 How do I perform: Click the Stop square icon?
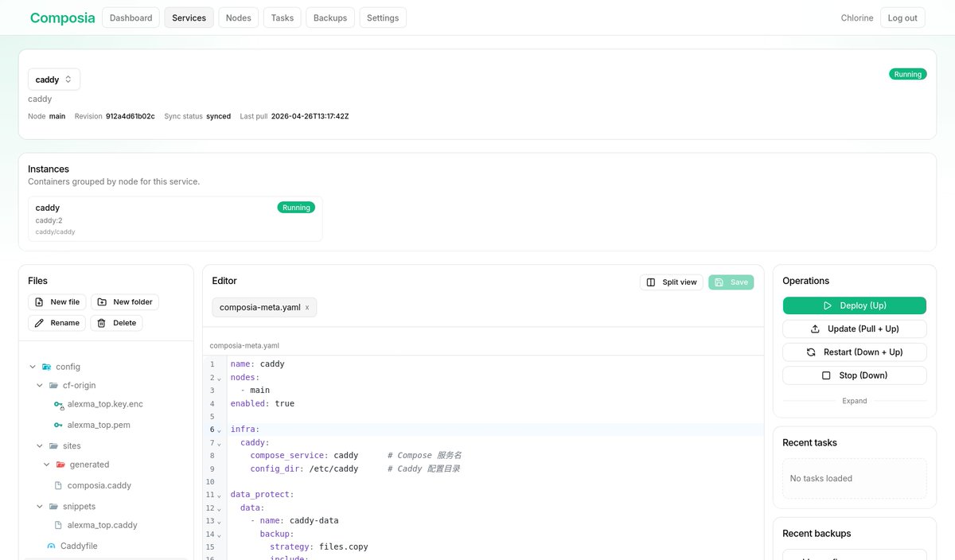[x=826, y=375]
